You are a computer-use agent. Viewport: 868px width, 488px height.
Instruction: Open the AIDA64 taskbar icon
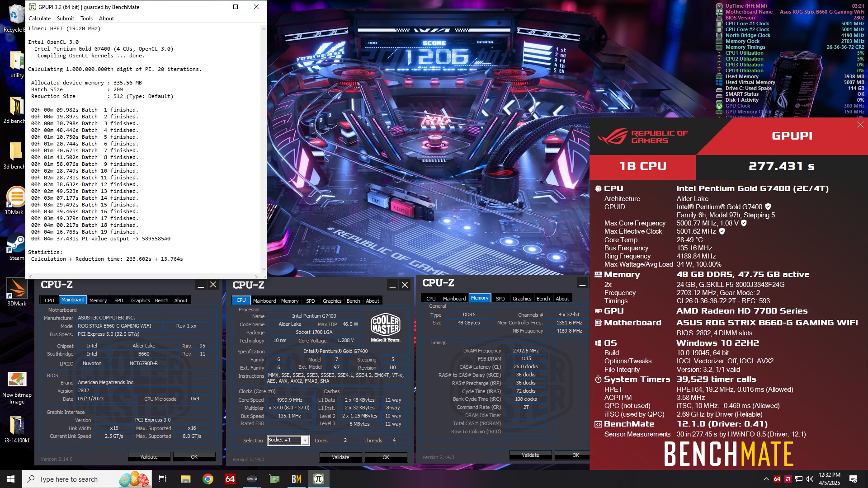(x=230, y=479)
